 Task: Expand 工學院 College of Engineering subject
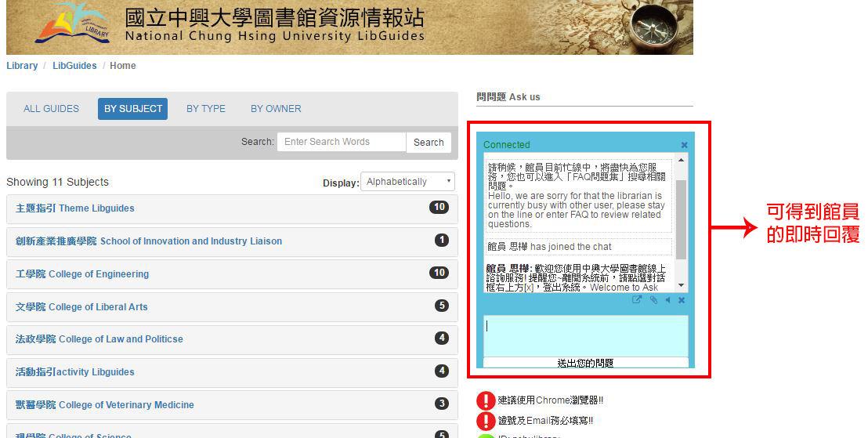point(232,274)
